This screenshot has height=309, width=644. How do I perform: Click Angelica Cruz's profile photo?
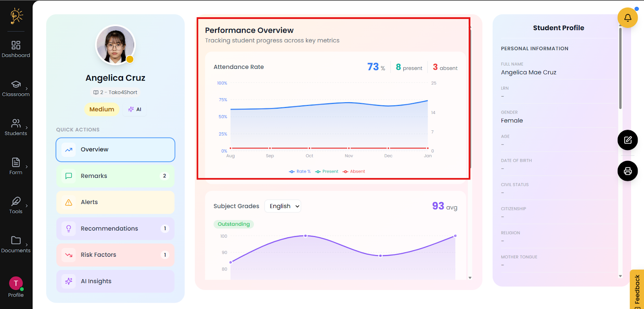click(x=116, y=45)
